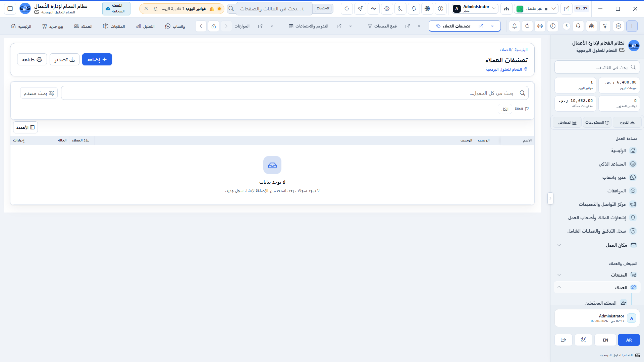Click the paper plane send icon

click(360, 9)
